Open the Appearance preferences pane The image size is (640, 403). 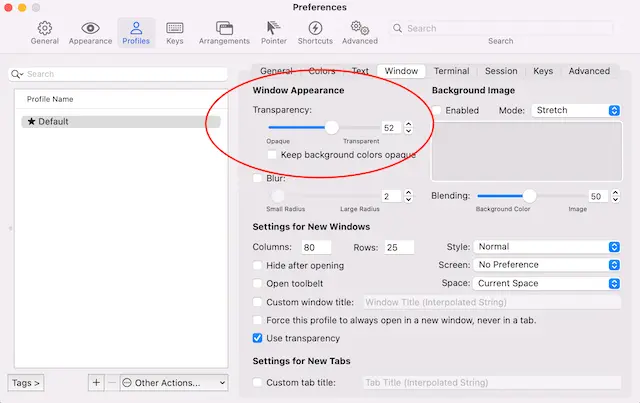tap(90, 33)
